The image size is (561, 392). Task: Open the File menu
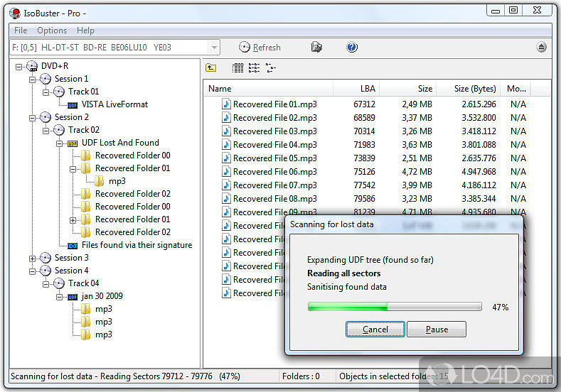(21, 31)
